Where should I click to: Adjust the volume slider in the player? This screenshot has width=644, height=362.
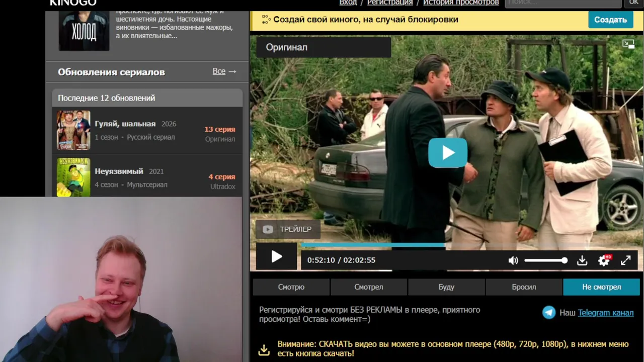tap(546, 260)
